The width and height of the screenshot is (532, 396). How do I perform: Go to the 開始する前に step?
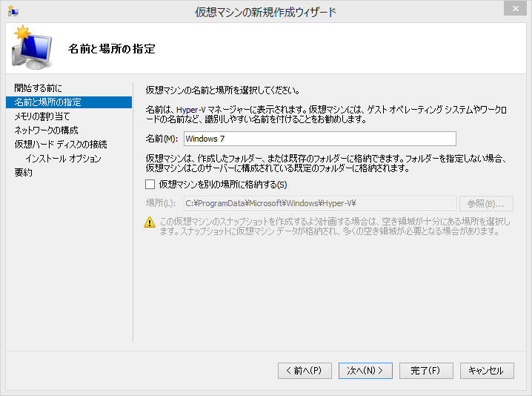pyautogui.click(x=38, y=88)
